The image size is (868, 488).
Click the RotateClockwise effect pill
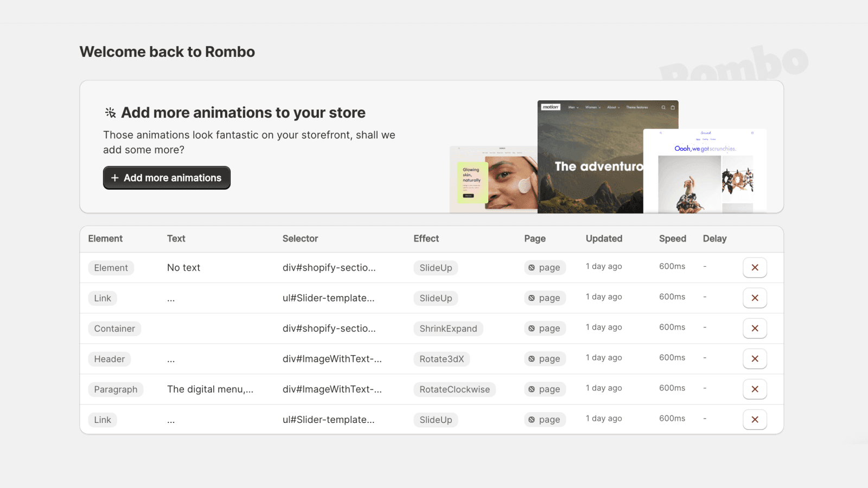455,389
